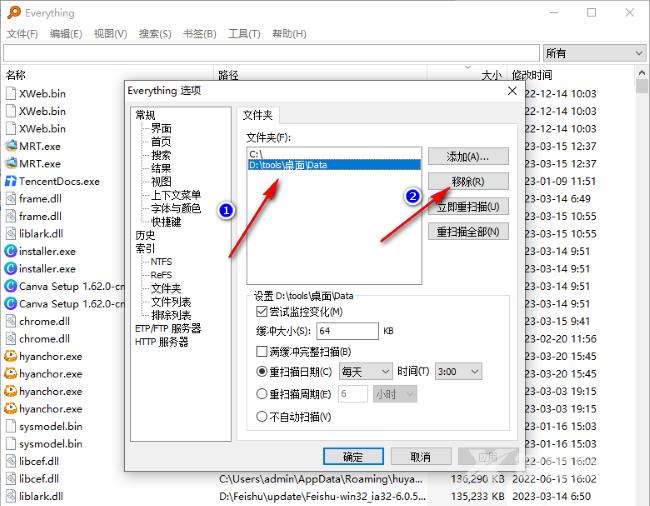Click 移除(R) button
Viewport: 650px width, 506px height.
(468, 181)
